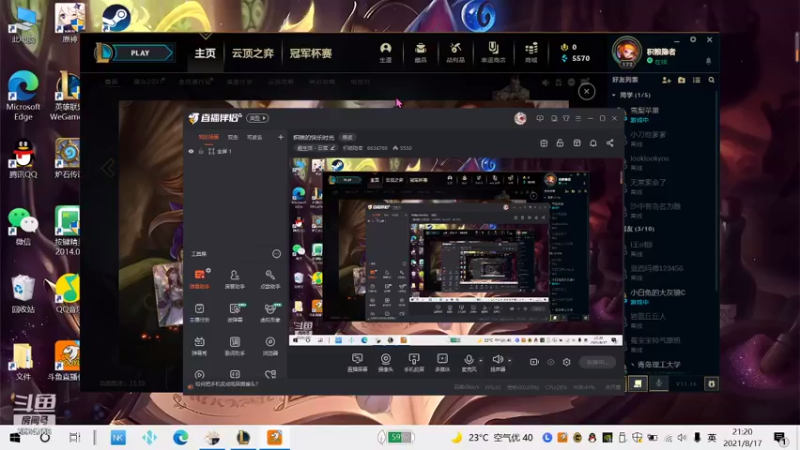Open the speaker dropdown arrow
The width and height of the screenshot is (800, 450).
[509, 360]
